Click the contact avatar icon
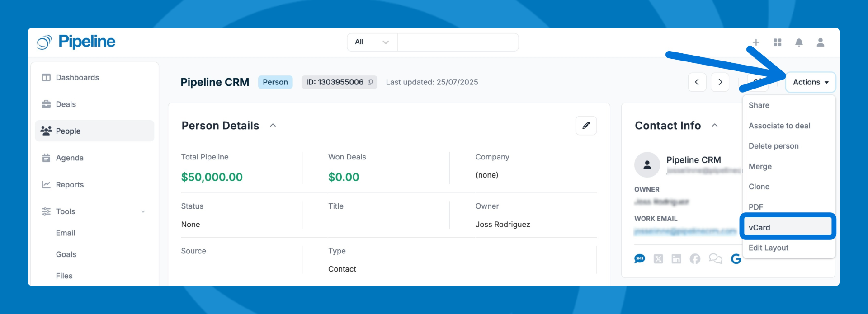 click(x=647, y=165)
